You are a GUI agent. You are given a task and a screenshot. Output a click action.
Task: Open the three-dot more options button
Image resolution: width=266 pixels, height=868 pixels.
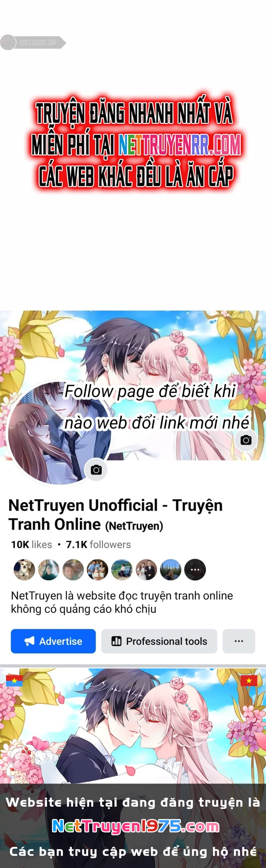239,641
